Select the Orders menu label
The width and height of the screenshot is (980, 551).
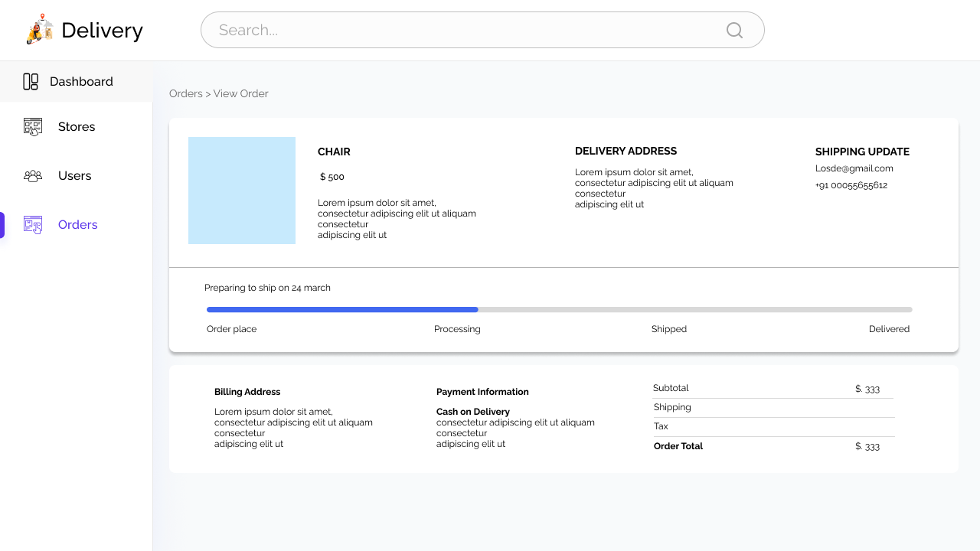pos(77,225)
